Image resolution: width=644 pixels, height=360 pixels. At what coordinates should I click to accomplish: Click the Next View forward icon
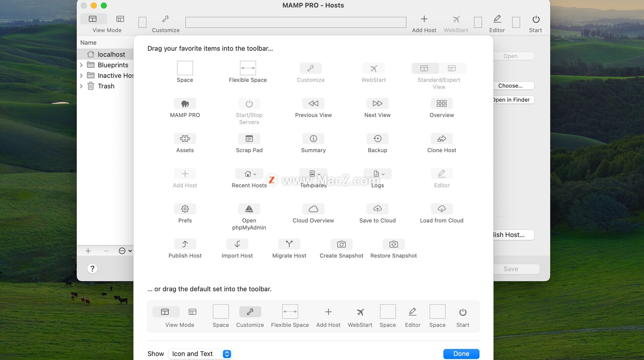coord(377,103)
